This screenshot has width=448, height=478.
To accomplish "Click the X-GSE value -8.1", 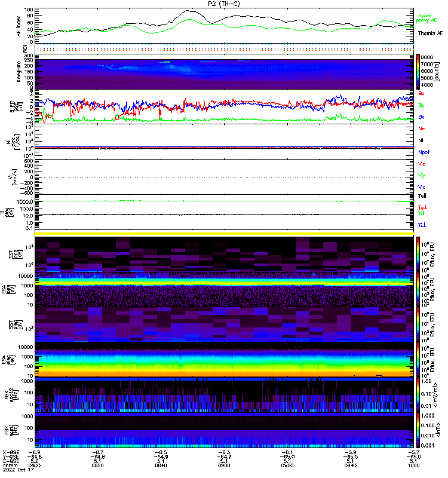I will [287, 453].
